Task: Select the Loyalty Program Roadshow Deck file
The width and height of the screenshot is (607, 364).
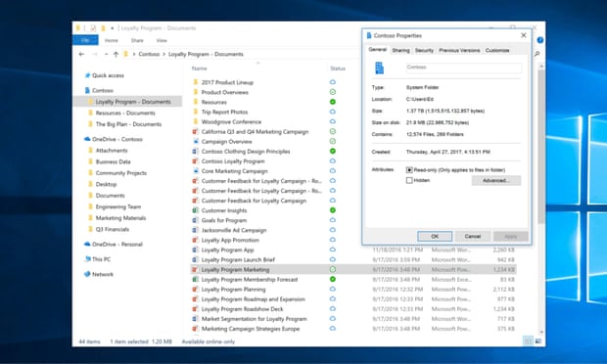Action: pyautogui.click(x=242, y=309)
